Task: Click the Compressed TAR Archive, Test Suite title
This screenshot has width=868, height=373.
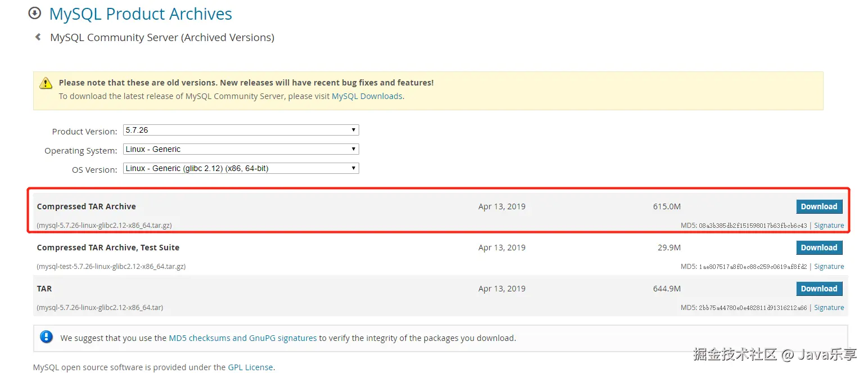Action: coord(108,248)
